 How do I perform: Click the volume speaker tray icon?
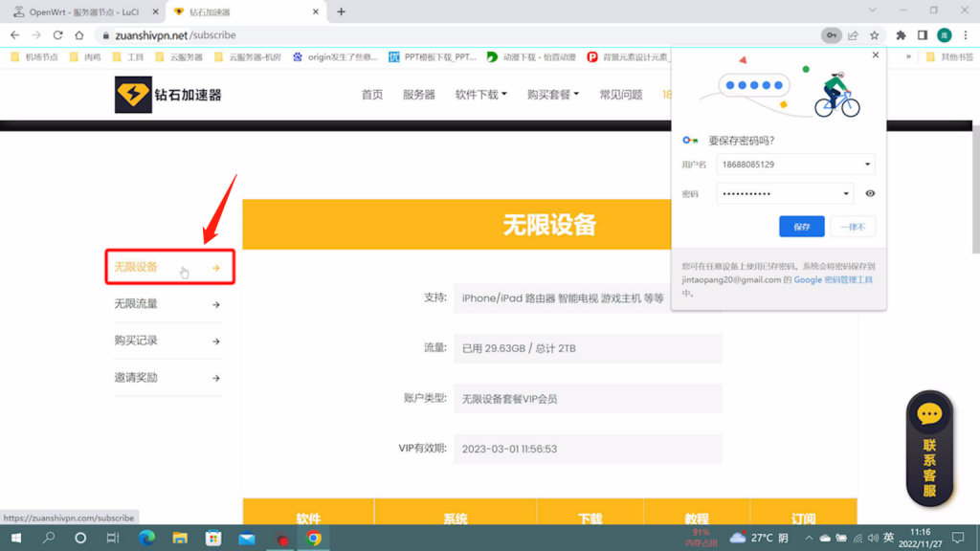[873, 538]
